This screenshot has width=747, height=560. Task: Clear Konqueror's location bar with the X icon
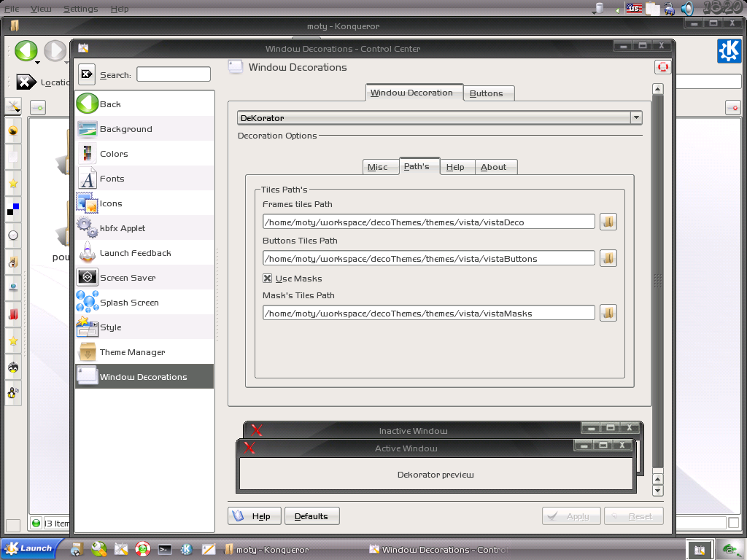click(26, 82)
